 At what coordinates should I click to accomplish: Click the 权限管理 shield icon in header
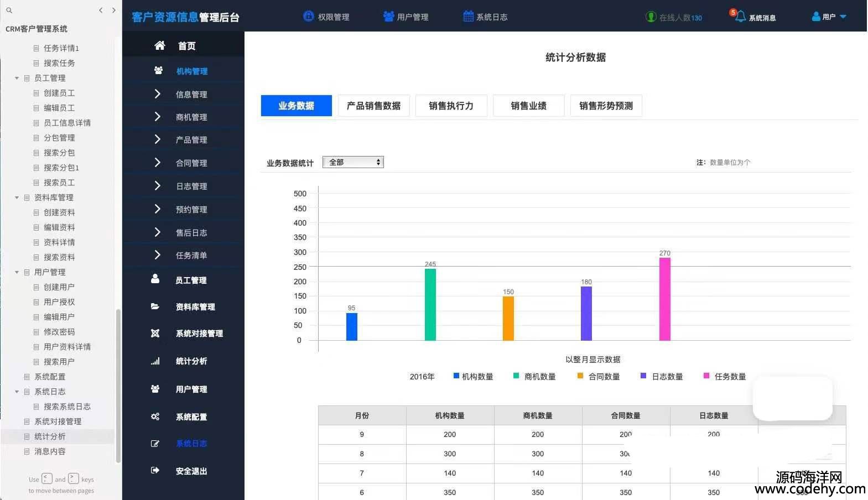[x=309, y=16]
